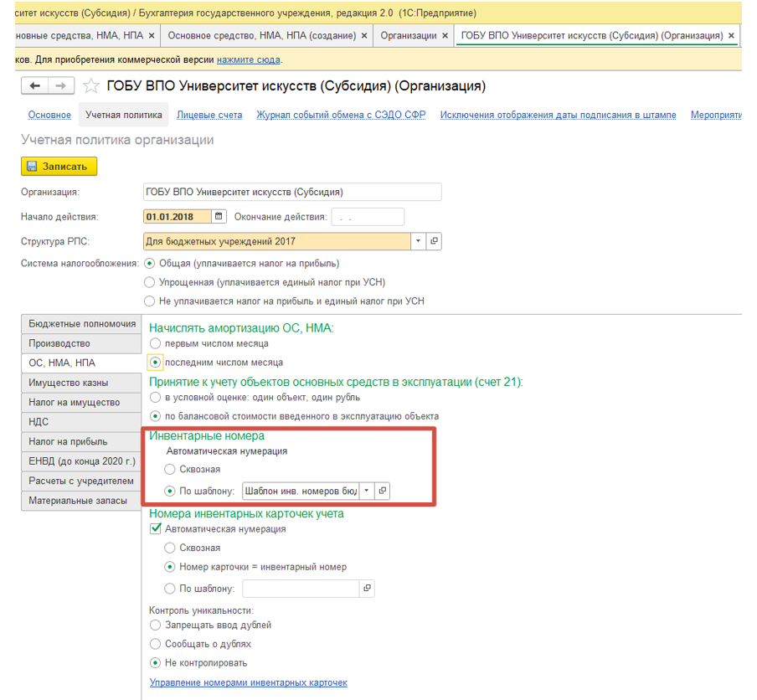Go forward with the right arrow button

61,86
